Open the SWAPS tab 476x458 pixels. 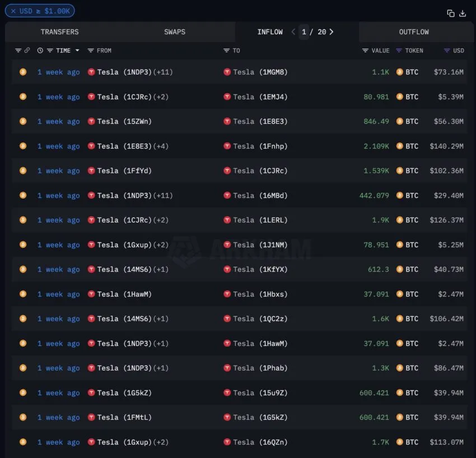[175, 32]
